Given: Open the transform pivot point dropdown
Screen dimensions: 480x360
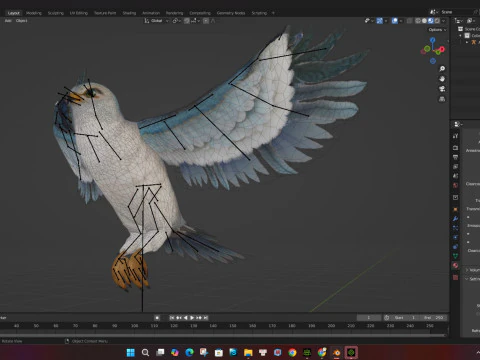Looking at the screenshot, I should (177, 21).
